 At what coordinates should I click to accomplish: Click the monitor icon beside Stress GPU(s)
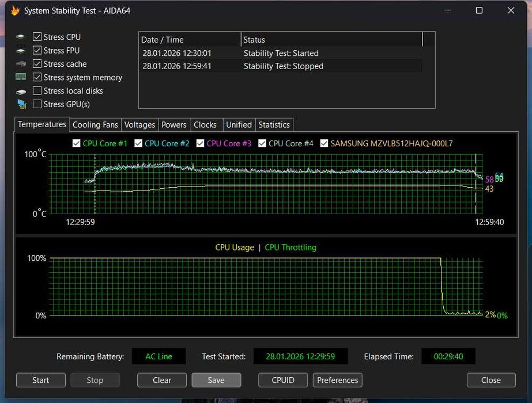(x=22, y=104)
